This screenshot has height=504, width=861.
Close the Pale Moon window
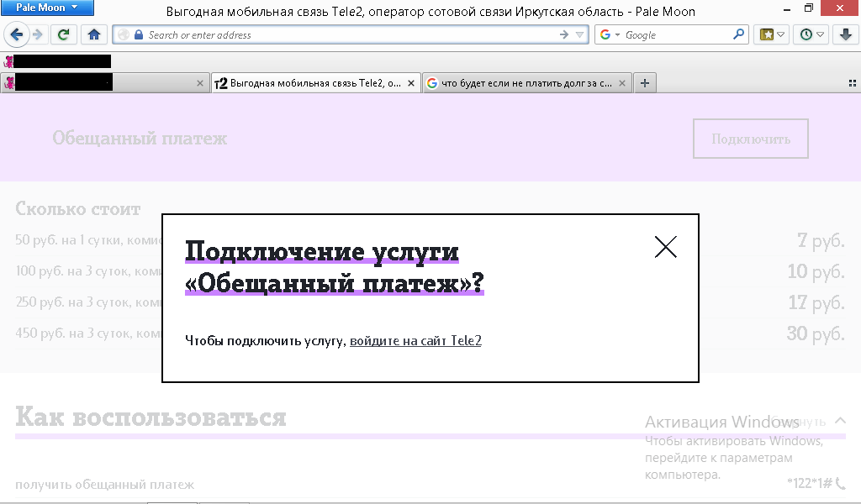click(x=840, y=8)
